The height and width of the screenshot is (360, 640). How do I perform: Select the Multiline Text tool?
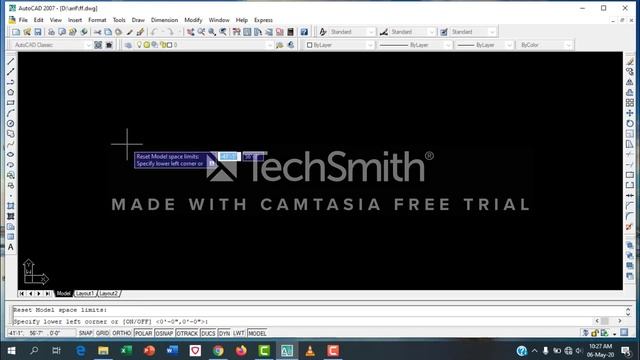click(11, 247)
